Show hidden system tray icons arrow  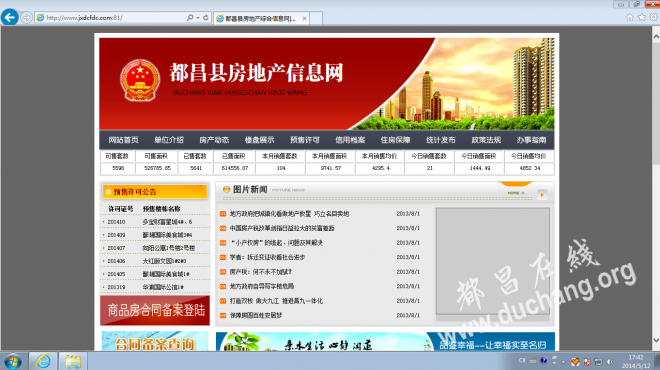563,362
